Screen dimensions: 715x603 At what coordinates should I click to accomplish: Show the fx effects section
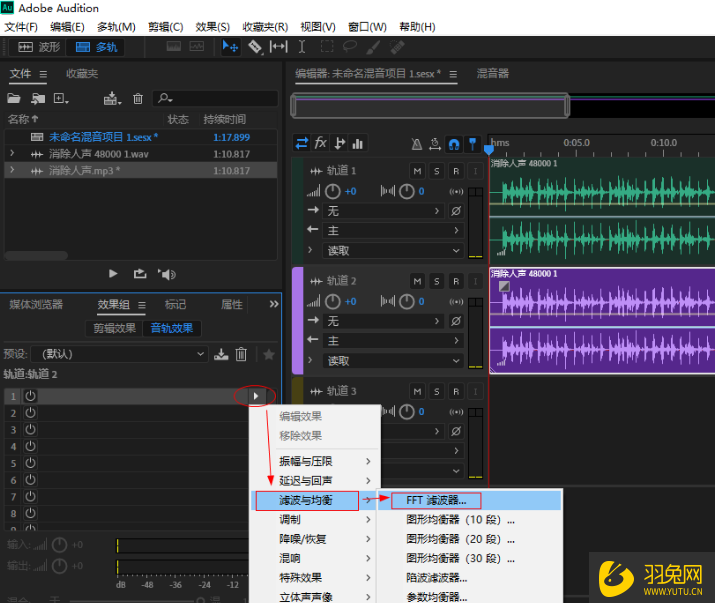click(321, 144)
